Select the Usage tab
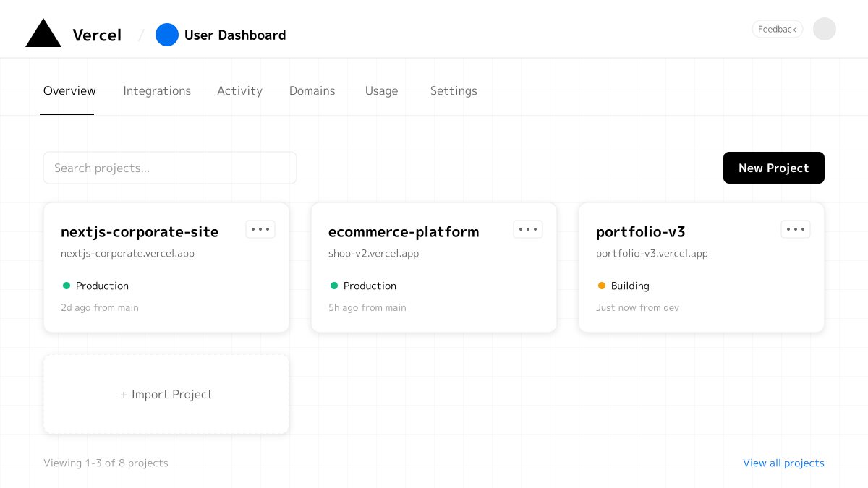Image resolution: width=868 pixels, height=488 pixels. [381, 91]
